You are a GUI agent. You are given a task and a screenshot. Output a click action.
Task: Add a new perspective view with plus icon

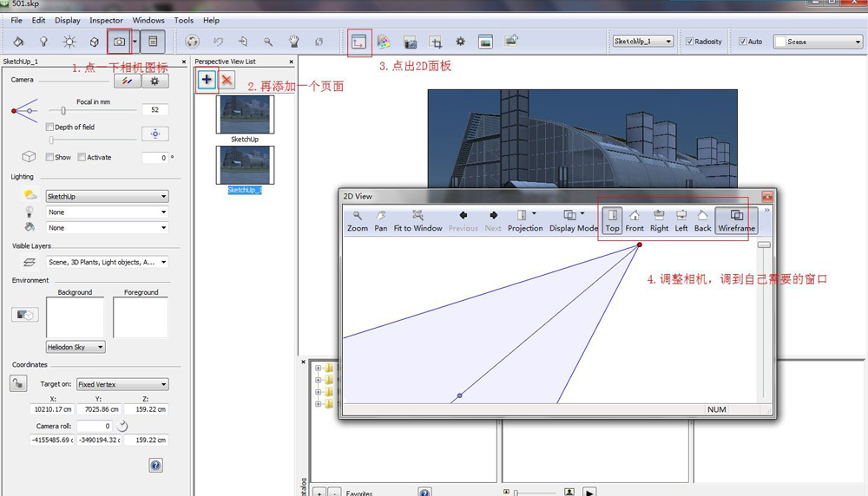pyautogui.click(x=207, y=80)
